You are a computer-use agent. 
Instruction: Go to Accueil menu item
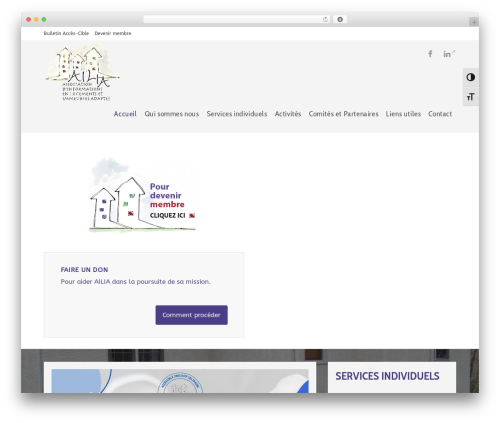click(125, 114)
